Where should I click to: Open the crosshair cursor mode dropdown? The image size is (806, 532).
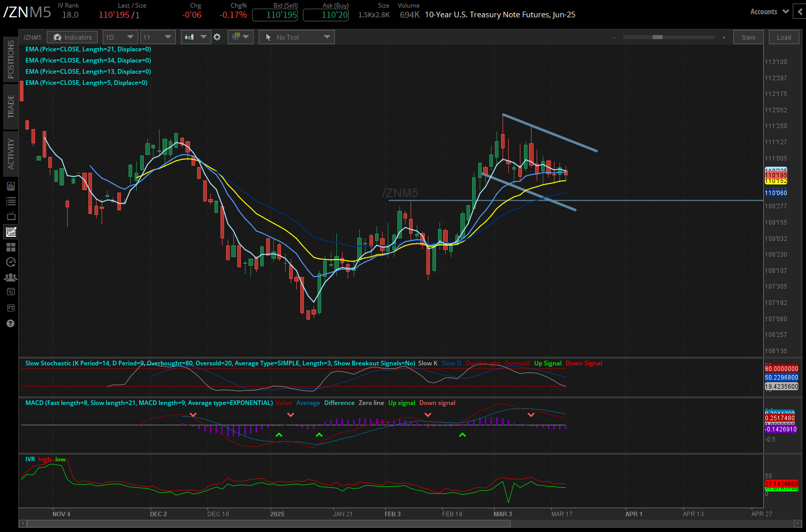(240, 37)
